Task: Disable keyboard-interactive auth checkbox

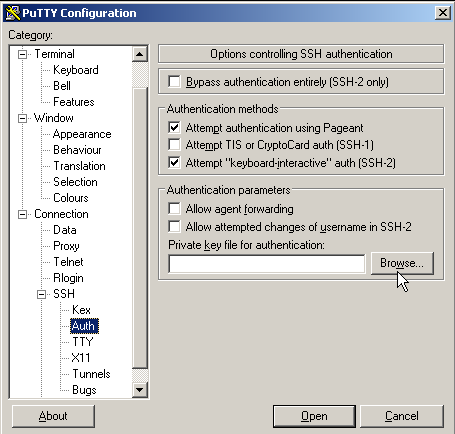Action: tap(174, 163)
